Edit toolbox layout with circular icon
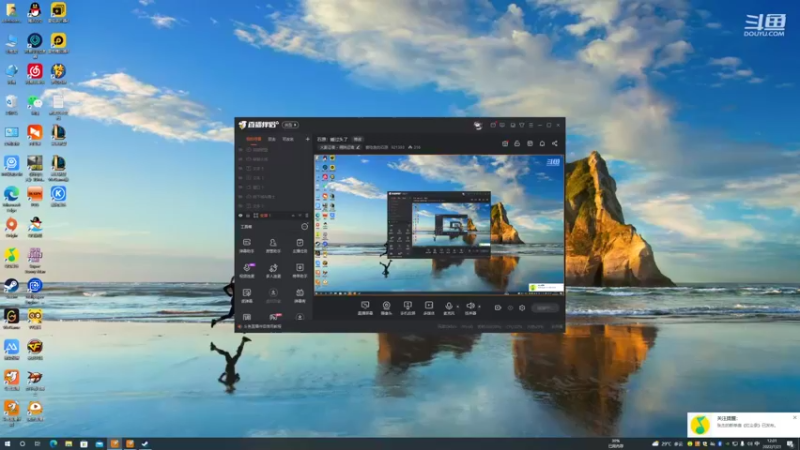This screenshot has height=450, width=800. (305, 226)
